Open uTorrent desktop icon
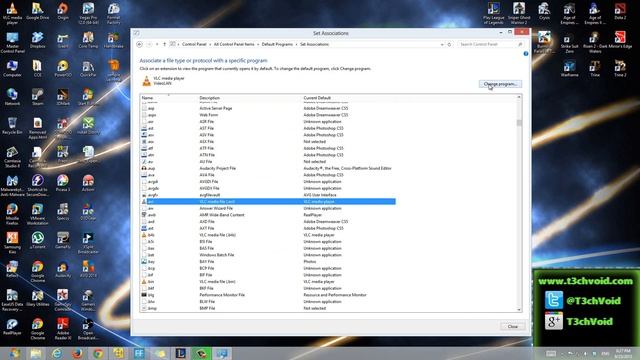Viewport: 640px width, 360px height. point(38,240)
